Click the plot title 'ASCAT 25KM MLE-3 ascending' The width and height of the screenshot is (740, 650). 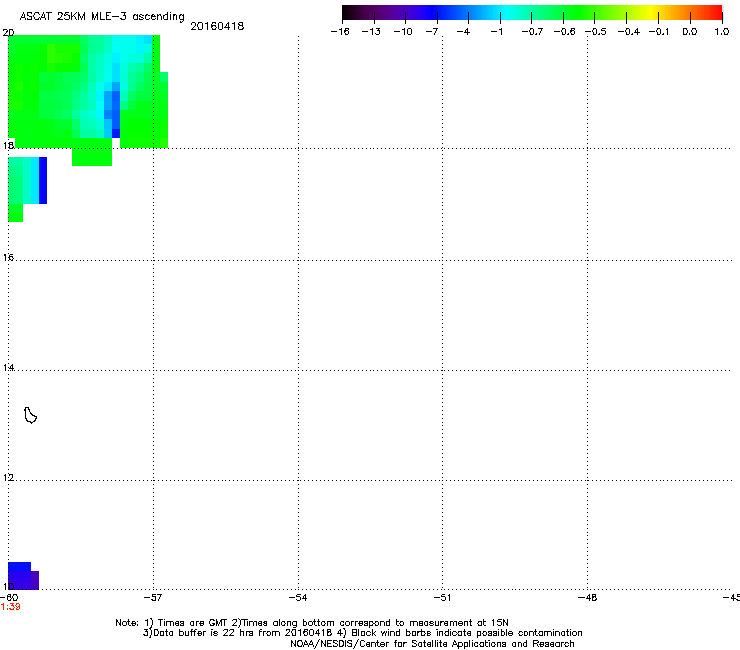[102, 17]
